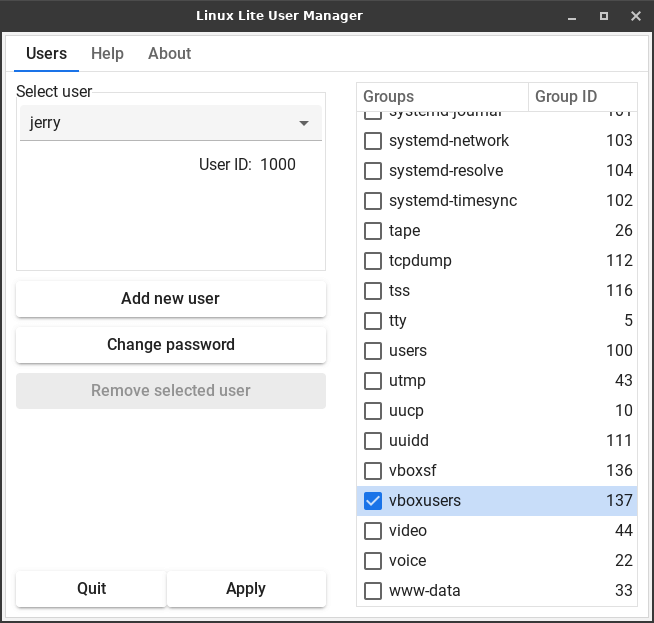654x623 pixels.
Task: Enable the video group checkbox
Action: point(373,531)
